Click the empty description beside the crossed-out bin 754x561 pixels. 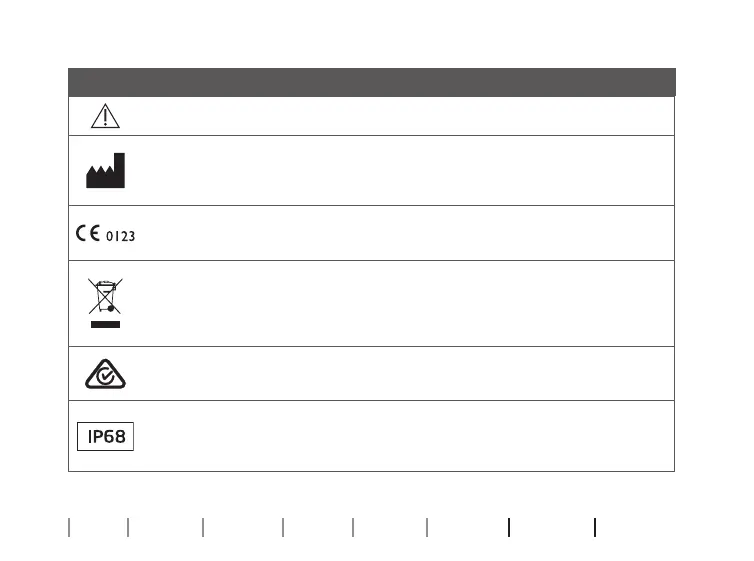click(400, 304)
